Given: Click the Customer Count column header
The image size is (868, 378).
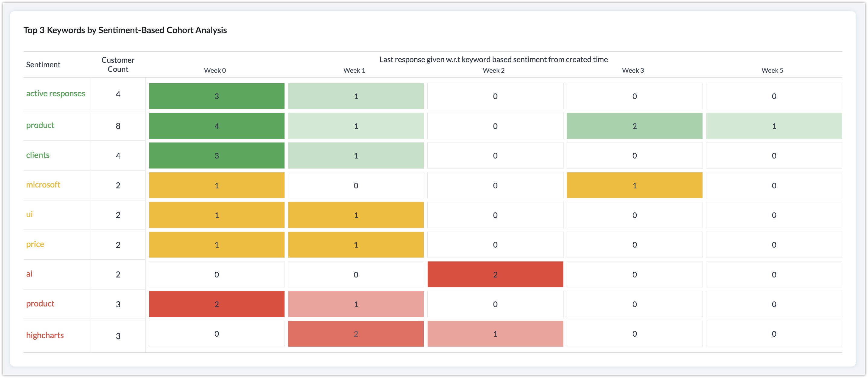Looking at the screenshot, I should pyautogui.click(x=118, y=65).
